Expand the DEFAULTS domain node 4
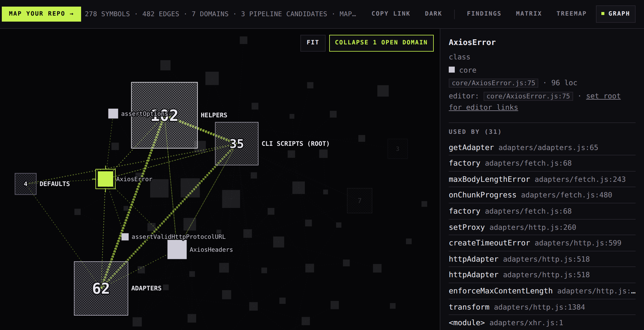 (26, 184)
